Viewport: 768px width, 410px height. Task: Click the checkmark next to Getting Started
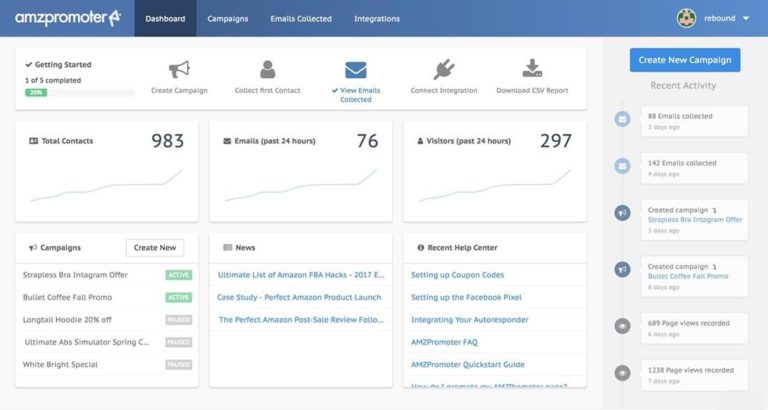(28, 65)
